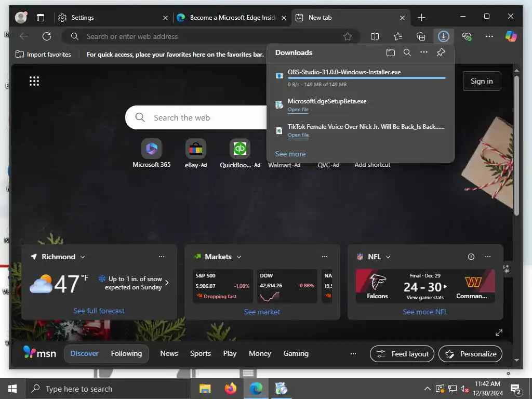
Task: Toggle the Downloads toolbar button
Action: (444, 36)
